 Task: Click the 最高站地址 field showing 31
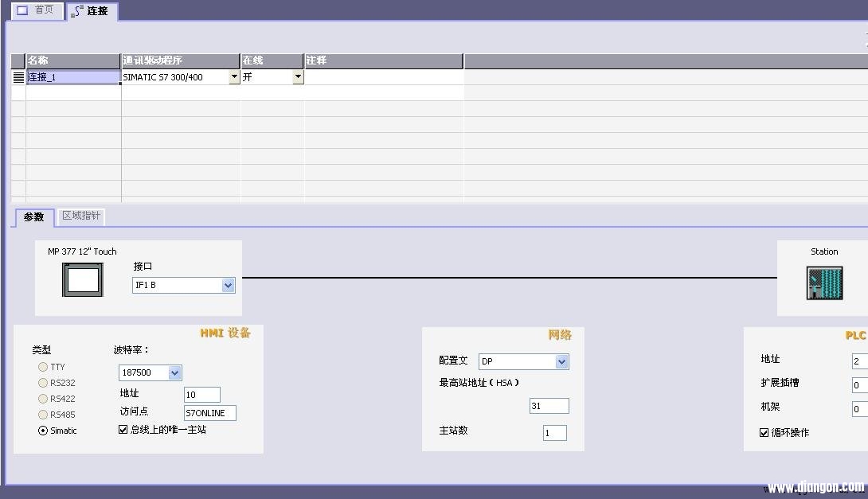click(549, 406)
